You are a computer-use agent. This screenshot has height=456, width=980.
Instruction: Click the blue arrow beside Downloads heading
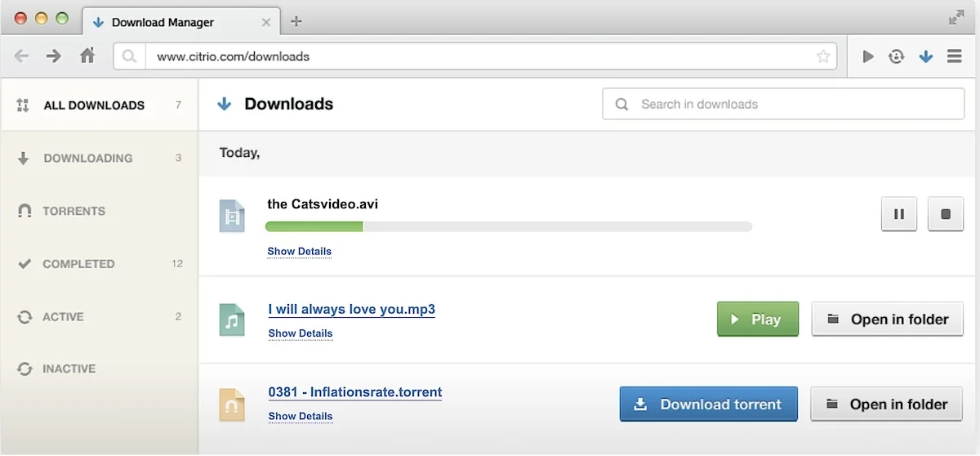[225, 104]
